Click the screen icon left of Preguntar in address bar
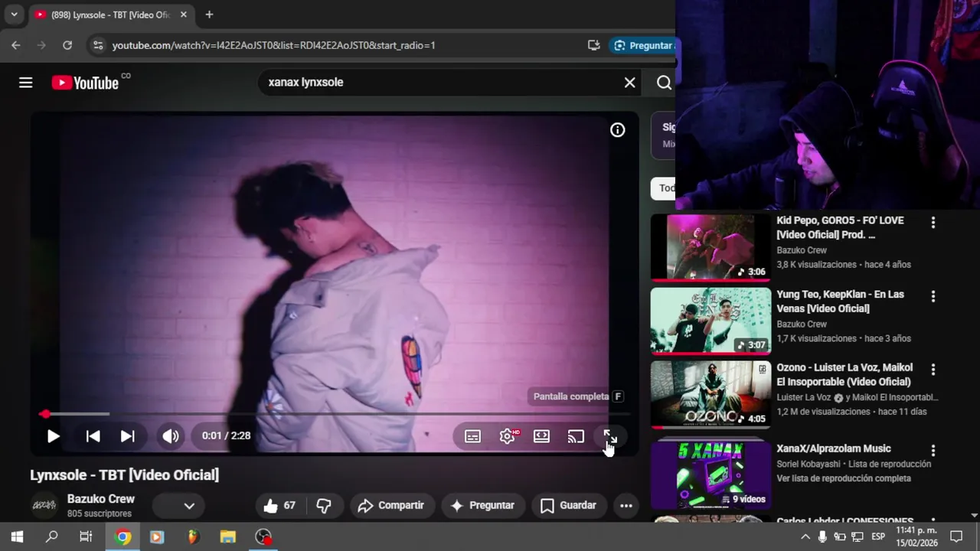 click(593, 45)
